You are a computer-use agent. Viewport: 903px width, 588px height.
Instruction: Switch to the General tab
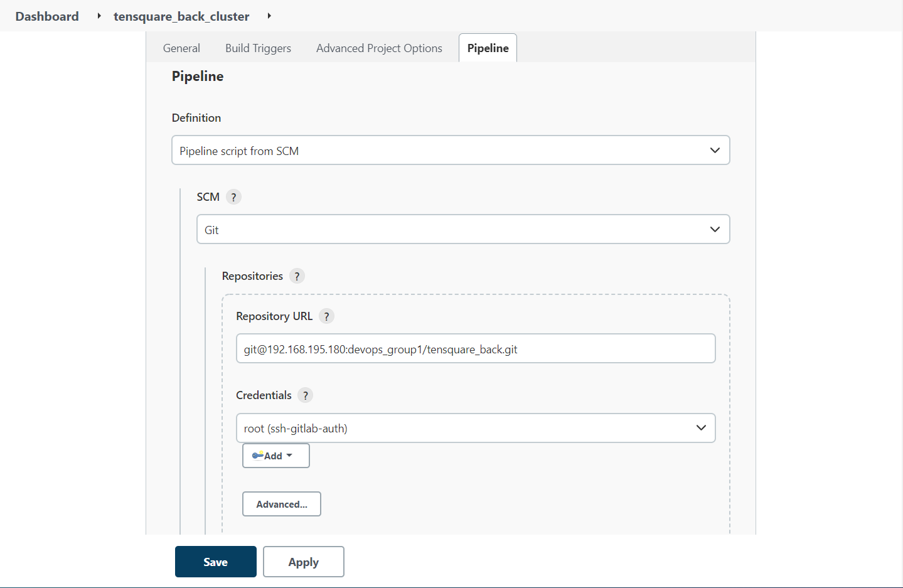[x=181, y=48]
